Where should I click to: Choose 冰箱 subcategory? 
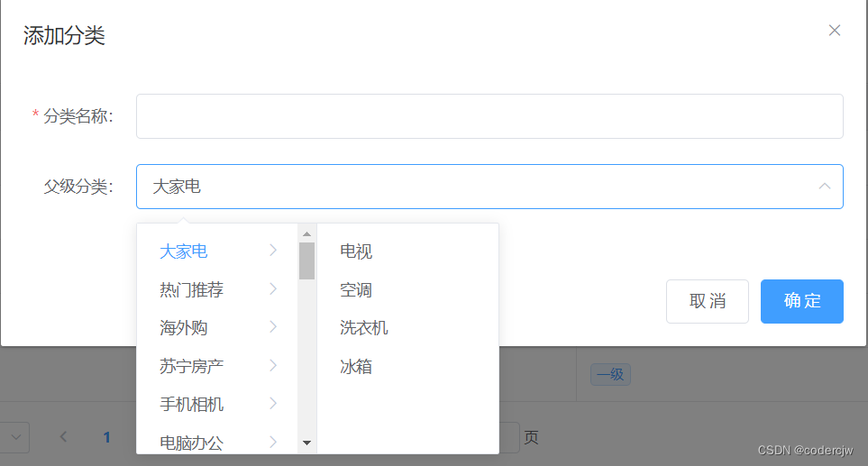pos(356,366)
